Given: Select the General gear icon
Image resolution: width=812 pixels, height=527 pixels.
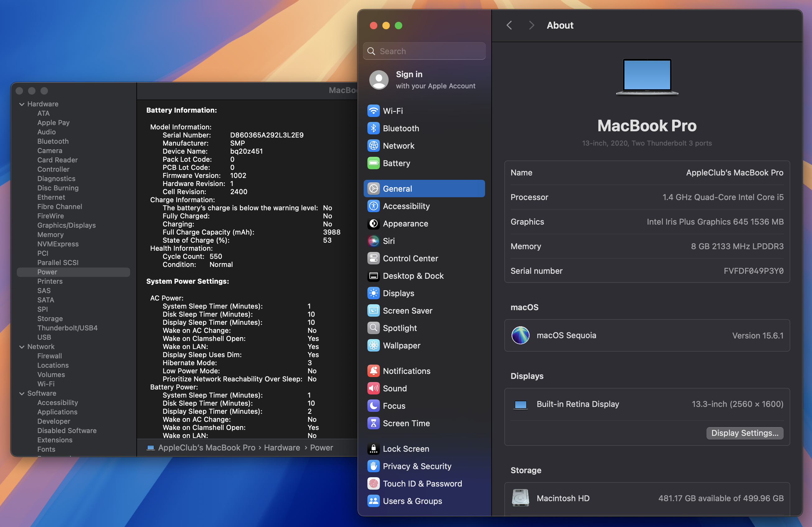Looking at the screenshot, I should (x=373, y=189).
